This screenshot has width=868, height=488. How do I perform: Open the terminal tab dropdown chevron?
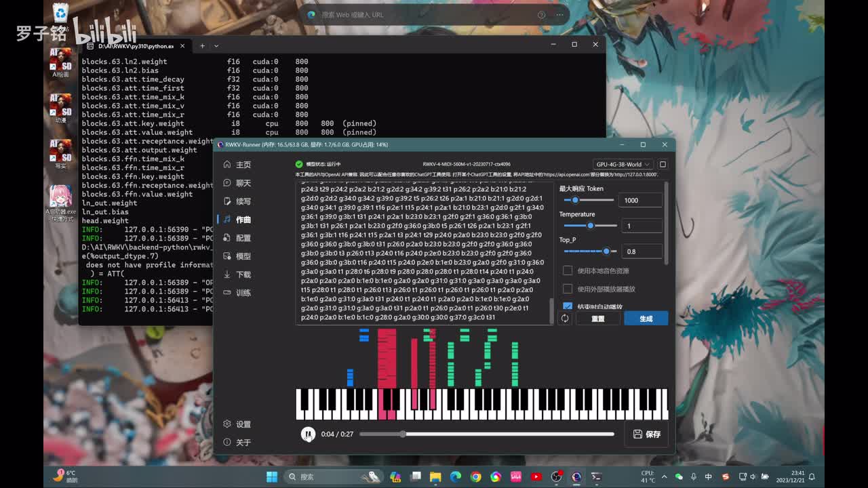[x=216, y=46]
